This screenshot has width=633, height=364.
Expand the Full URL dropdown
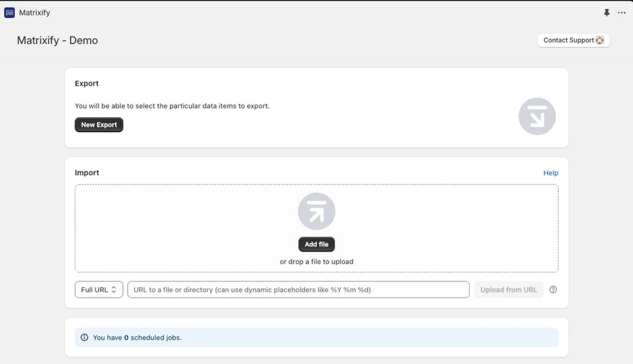click(x=99, y=290)
